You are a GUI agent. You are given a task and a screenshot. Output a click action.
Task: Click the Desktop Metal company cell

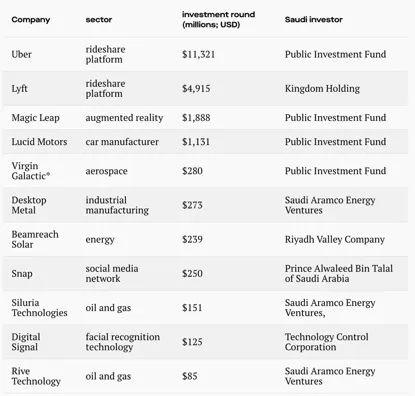(29, 205)
